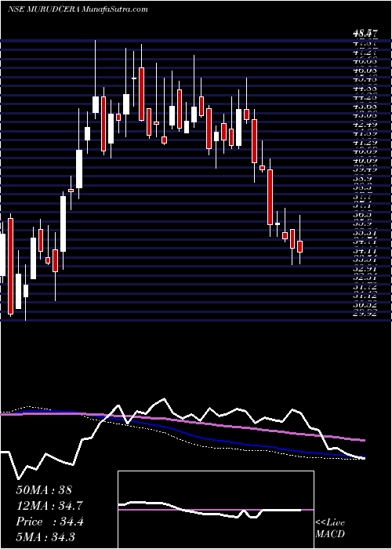Click the 42.49 price axis label

365,124
